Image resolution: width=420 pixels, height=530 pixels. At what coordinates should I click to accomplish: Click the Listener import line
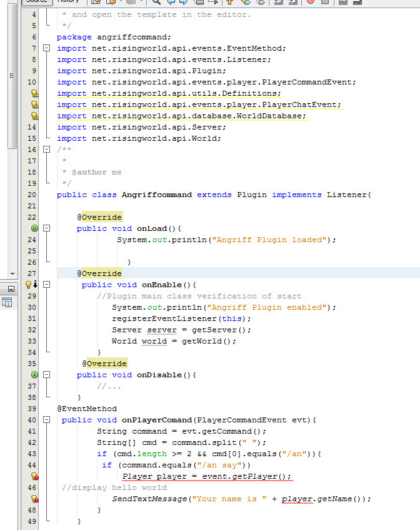click(164, 59)
